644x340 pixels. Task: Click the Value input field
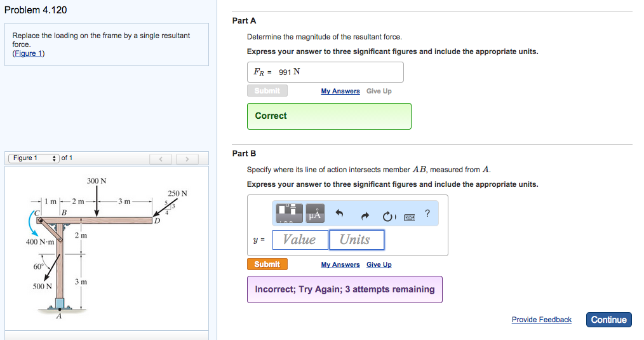(x=300, y=240)
